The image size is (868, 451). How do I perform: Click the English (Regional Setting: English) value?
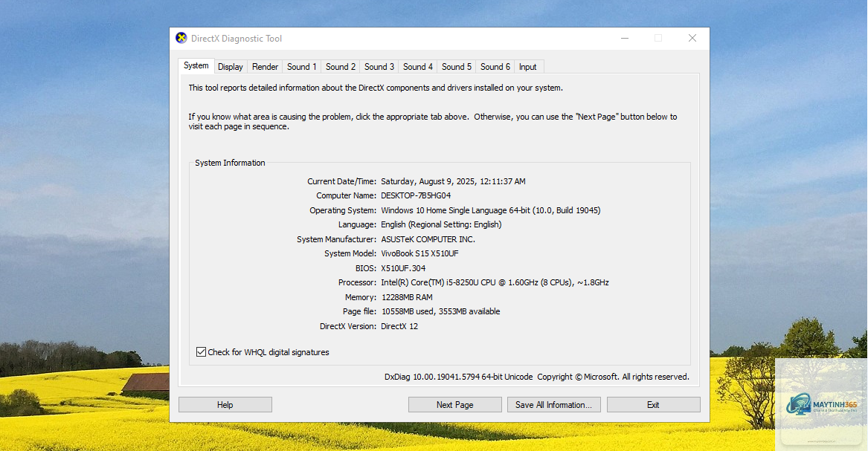pyautogui.click(x=441, y=224)
